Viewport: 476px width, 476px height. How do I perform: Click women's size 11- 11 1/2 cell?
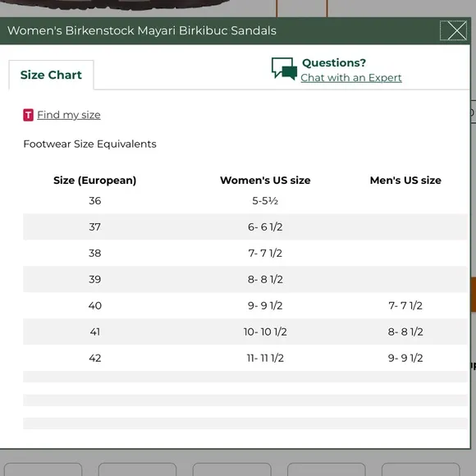(265, 358)
